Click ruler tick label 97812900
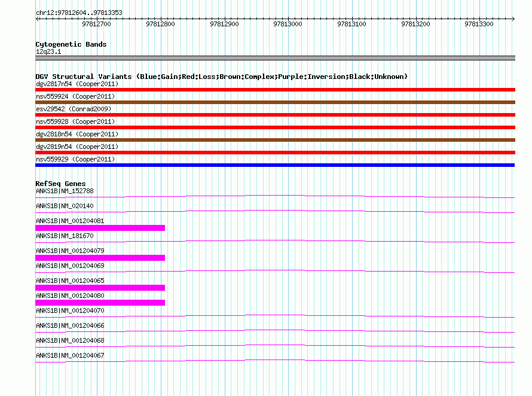The width and height of the screenshot is (532, 396). click(x=224, y=24)
